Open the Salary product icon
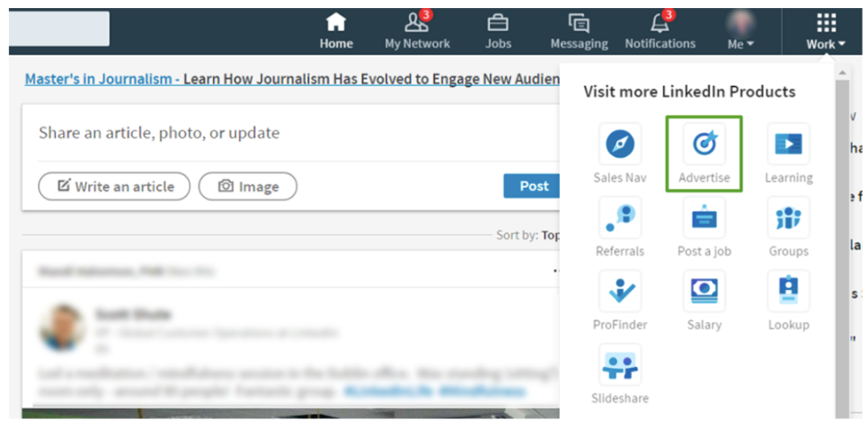Screen dimensions: 868x438 click(704, 292)
